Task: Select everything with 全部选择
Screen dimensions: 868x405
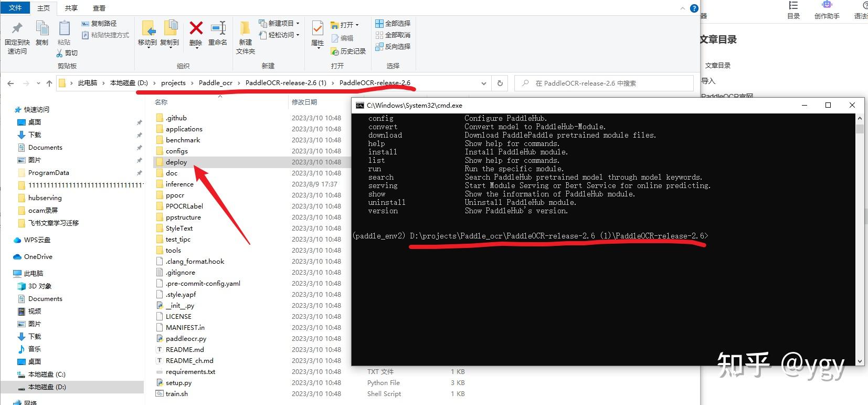Action: 393,24
